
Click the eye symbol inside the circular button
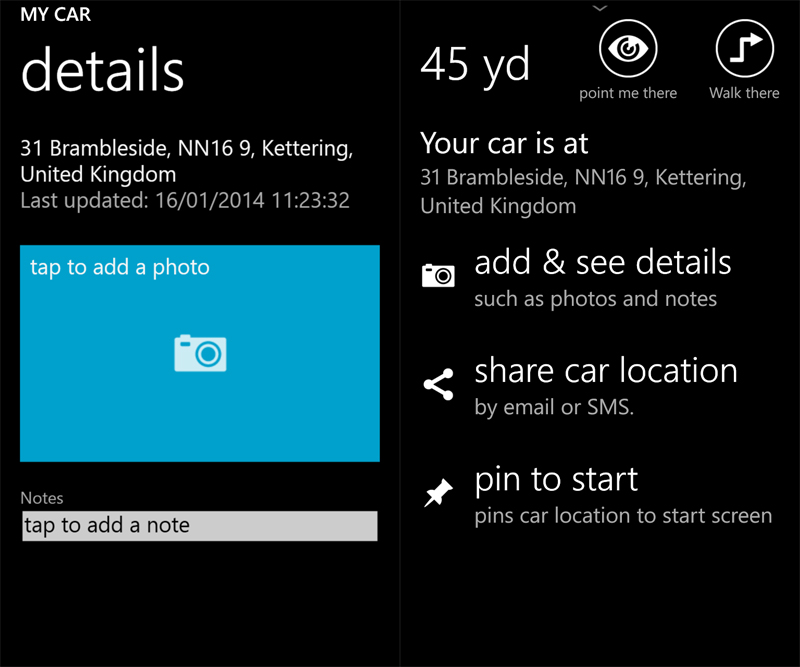coord(628,46)
